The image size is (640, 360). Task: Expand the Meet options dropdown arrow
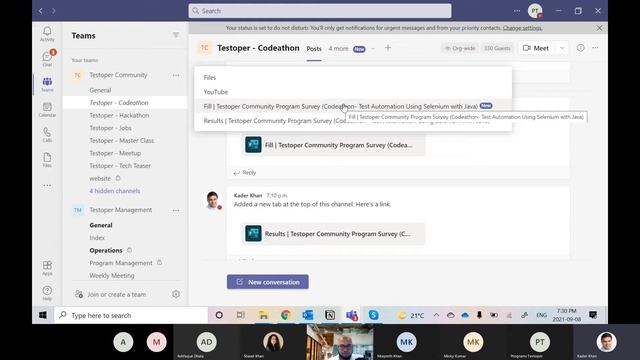pos(562,48)
